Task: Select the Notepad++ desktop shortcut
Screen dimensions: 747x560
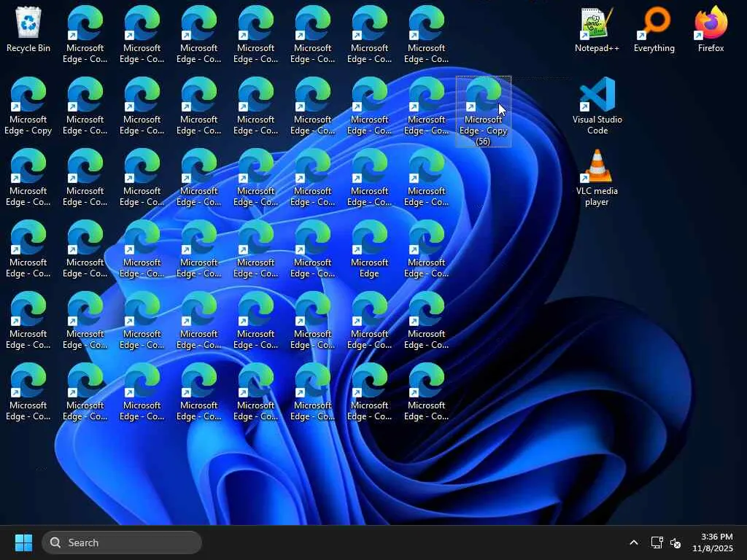Action: pyautogui.click(x=597, y=29)
